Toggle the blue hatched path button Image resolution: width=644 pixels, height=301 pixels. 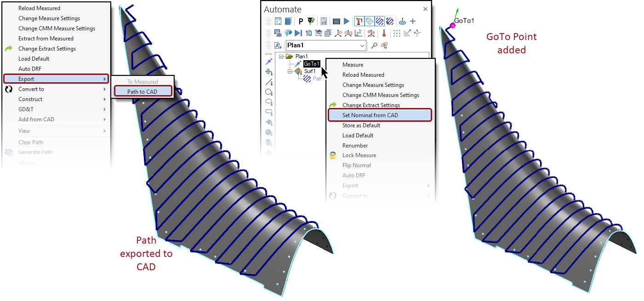tap(380, 21)
